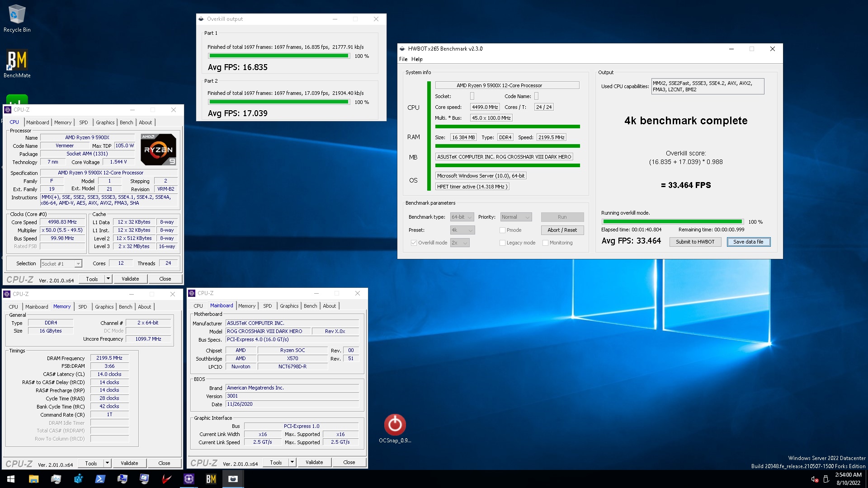Click the Part 2 progress bar
Screen dimensions: 868x488
click(x=278, y=102)
